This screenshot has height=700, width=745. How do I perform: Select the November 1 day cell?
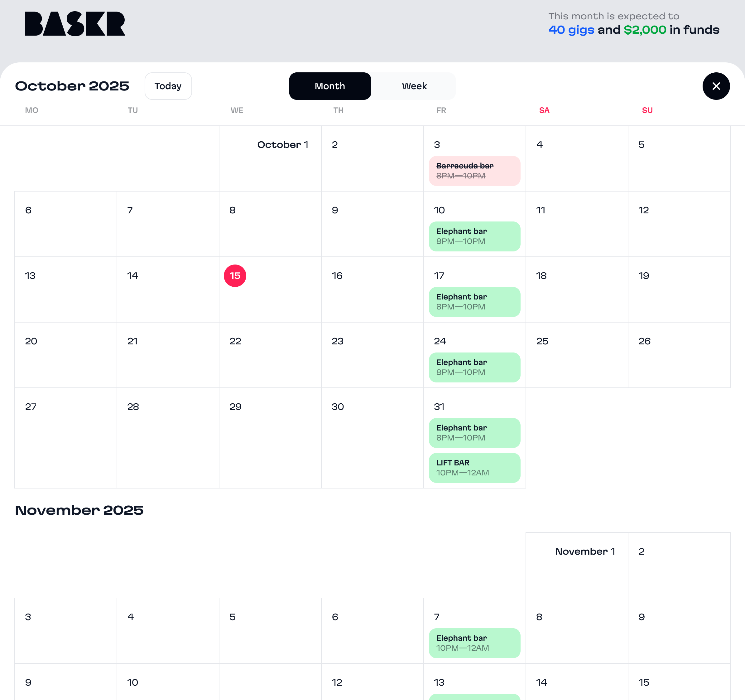577,566
